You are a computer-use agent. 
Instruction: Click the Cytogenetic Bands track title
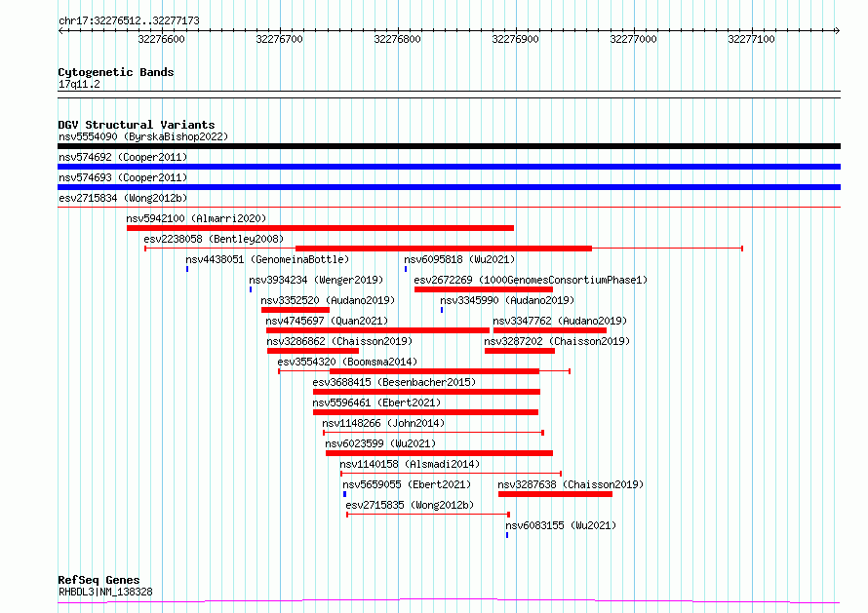tap(116, 72)
